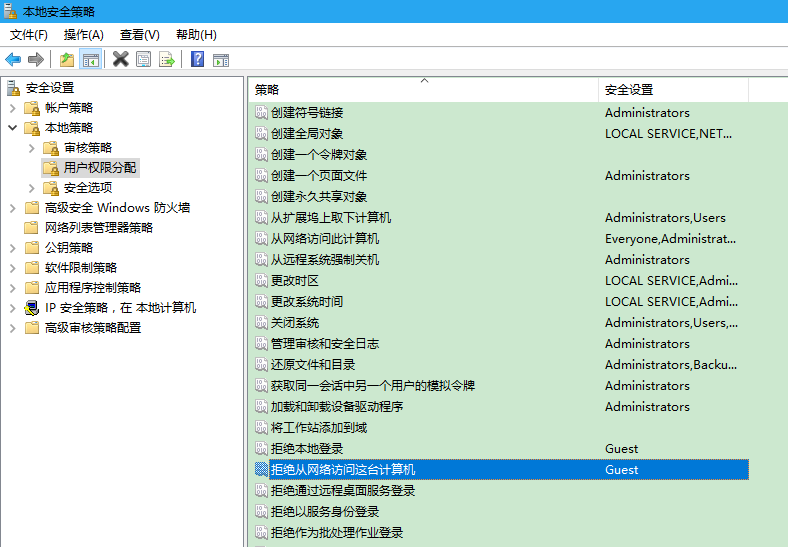Viewport: 788px width, 547px height.
Task: Expand the 安全选项 tree node
Action: pyautogui.click(x=32, y=188)
